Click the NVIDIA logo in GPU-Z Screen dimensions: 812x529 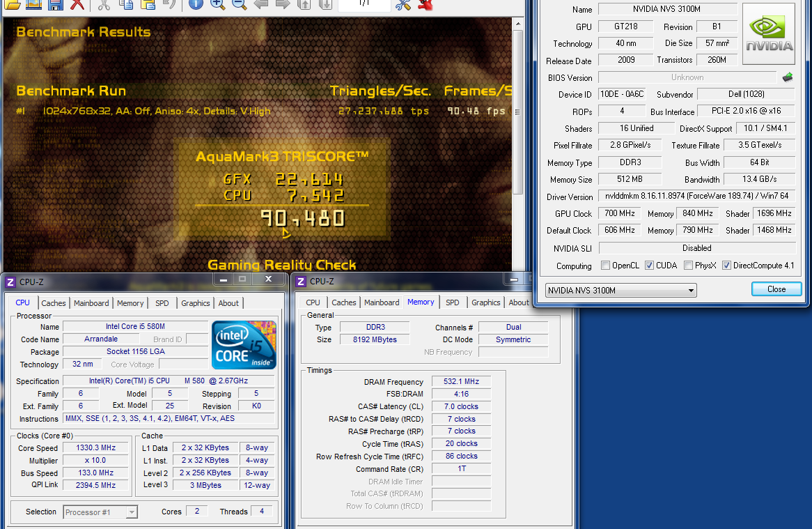point(769,33)
